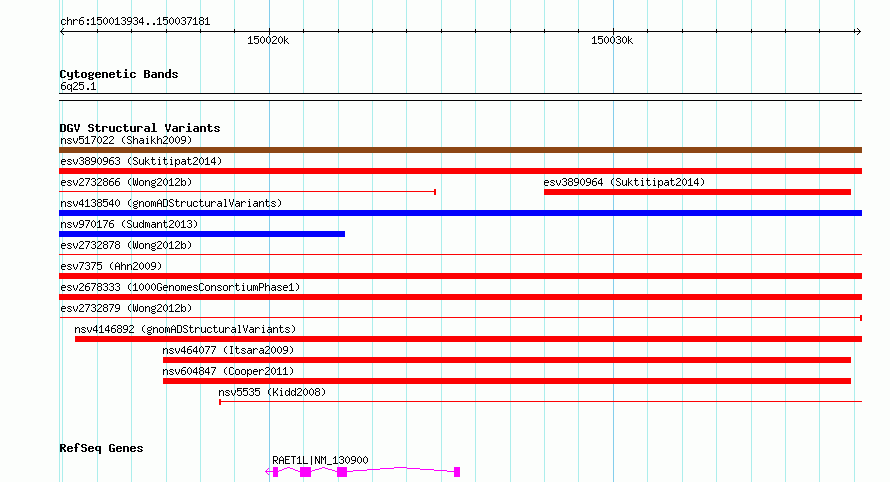Screen dimensions: 890x482
Task: Select the esv3890963 (Suktitipat2014) red bar
Action: [x=460, y=171]
